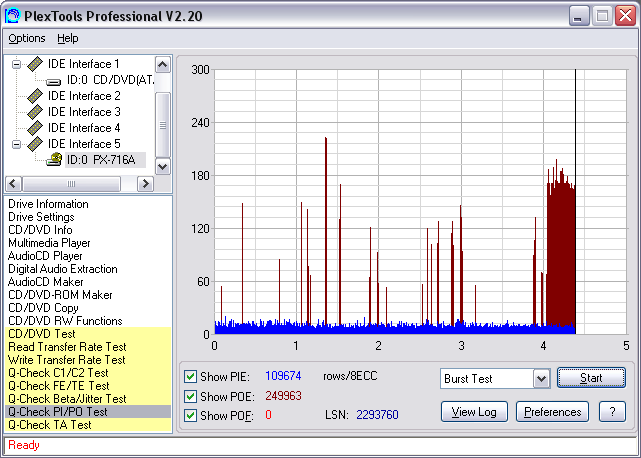This screenshot has height=458, width=641.
Task: Toggle the Show POF checkbox
Action: click(x=190, y=415)
